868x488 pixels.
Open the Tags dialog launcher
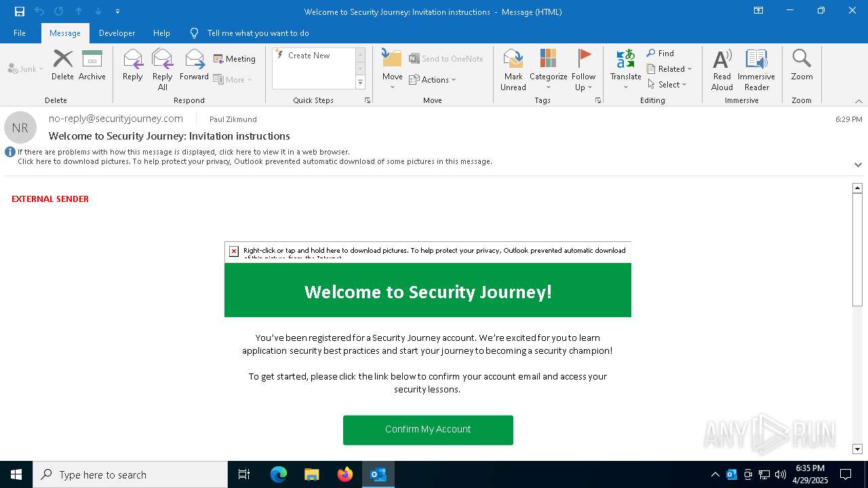[598, 100]
